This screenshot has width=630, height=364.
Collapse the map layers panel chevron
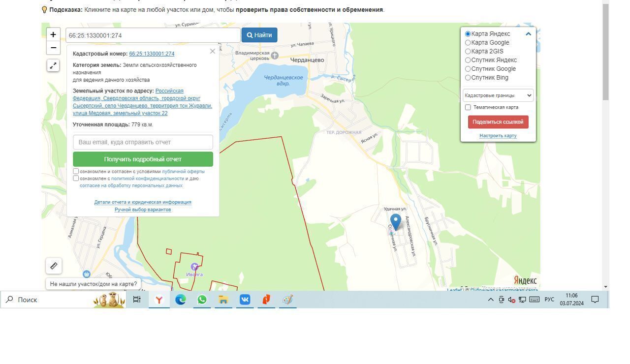point(528,34)
